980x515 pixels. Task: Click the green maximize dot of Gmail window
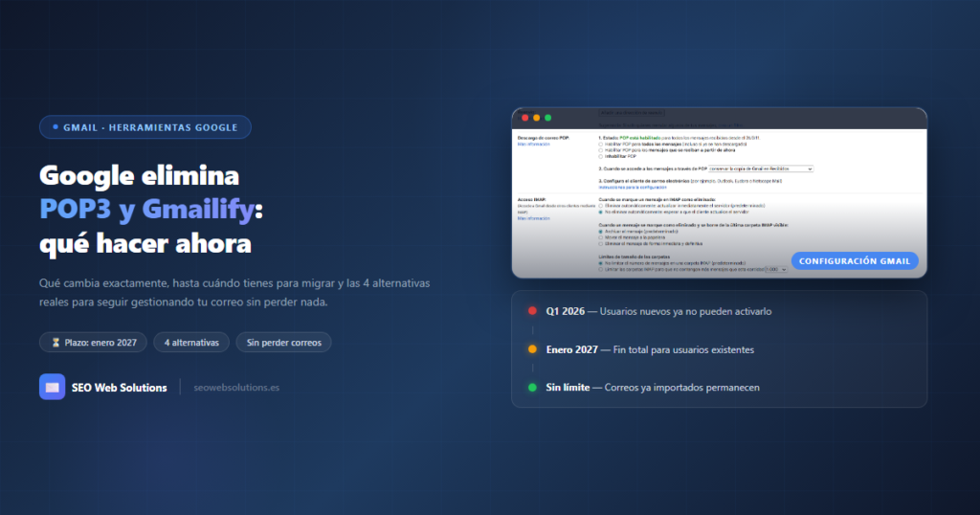point(548,118)
